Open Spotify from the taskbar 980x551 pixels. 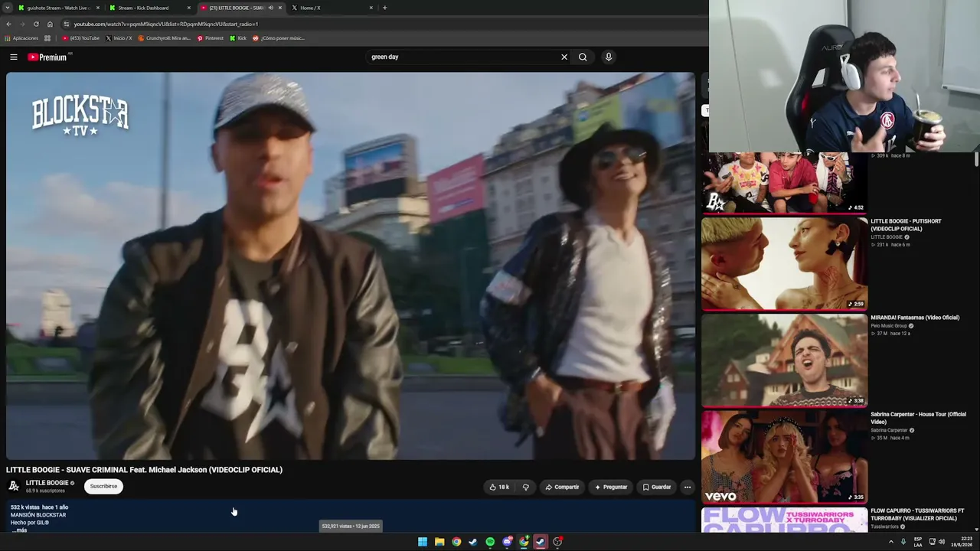[490, 542]
